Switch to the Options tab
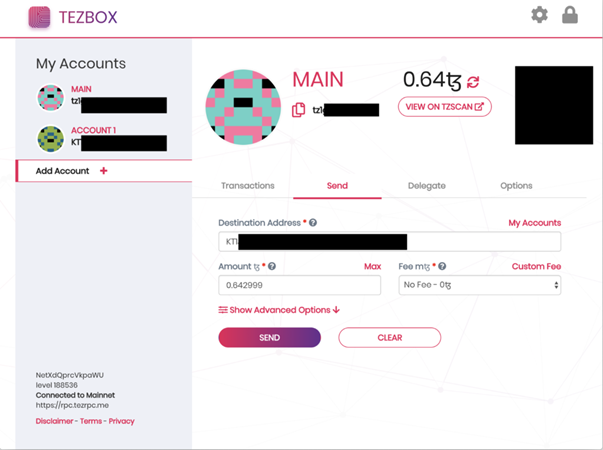Image resolution: width=603 pixels, height=450 pixels. [516, 186]
